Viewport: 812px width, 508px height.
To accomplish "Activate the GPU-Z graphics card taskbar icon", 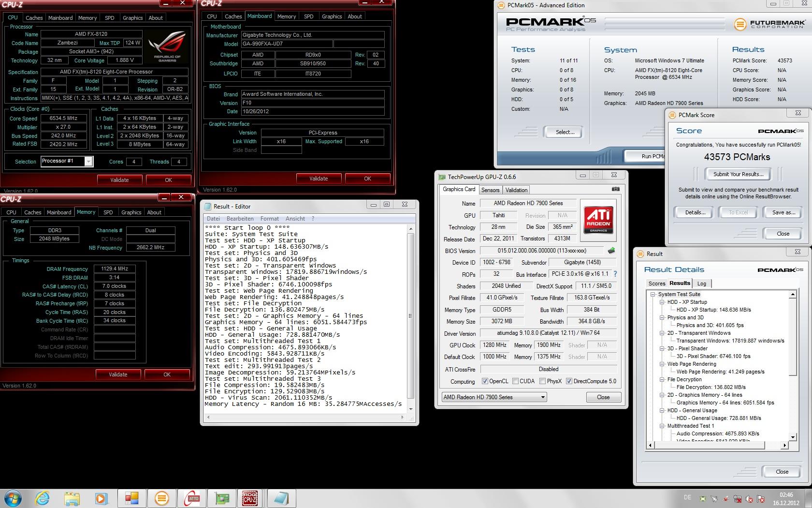I will 221,498.
